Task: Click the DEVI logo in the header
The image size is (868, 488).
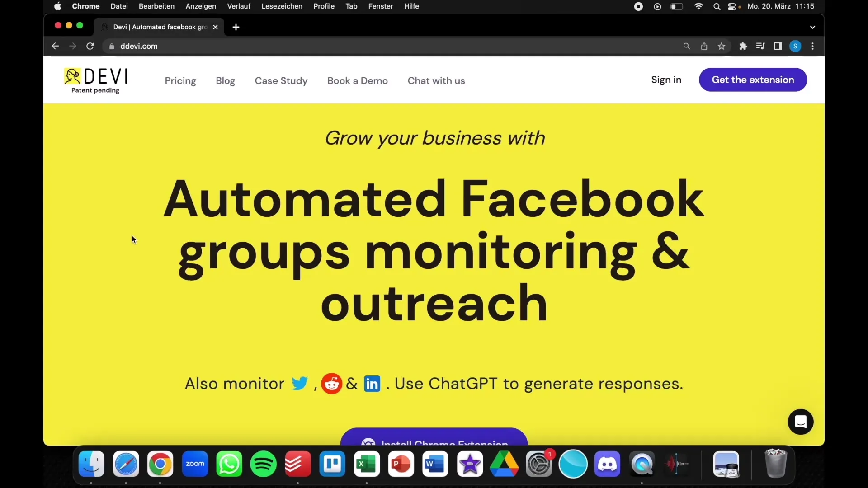Action: click(x=95, y=80)
